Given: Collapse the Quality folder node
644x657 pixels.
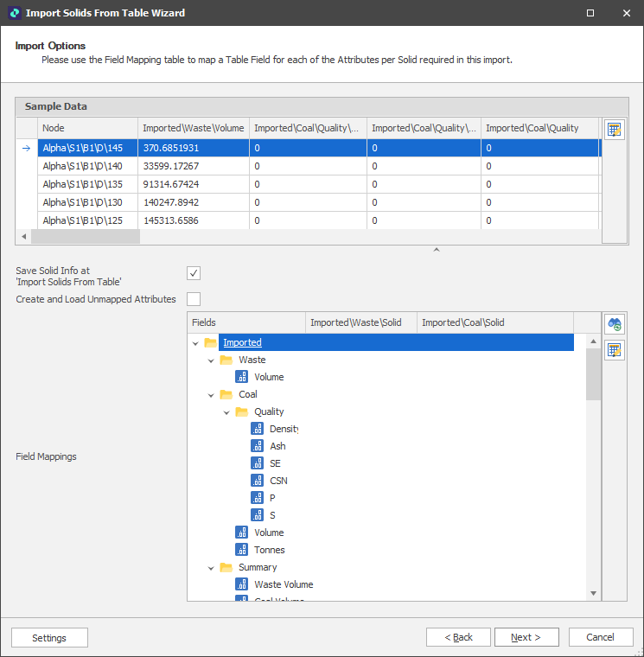Looking at the screenshot, I should click(226, 412).
